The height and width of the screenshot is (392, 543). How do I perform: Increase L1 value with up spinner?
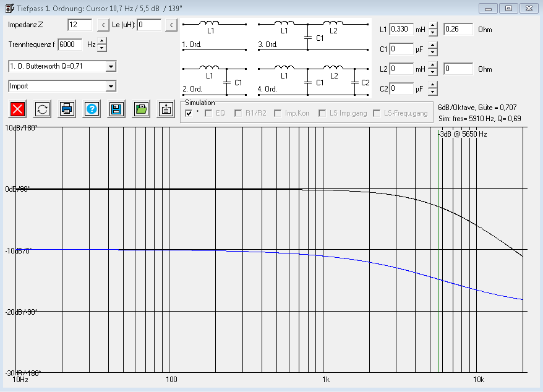tap(433, 25)
